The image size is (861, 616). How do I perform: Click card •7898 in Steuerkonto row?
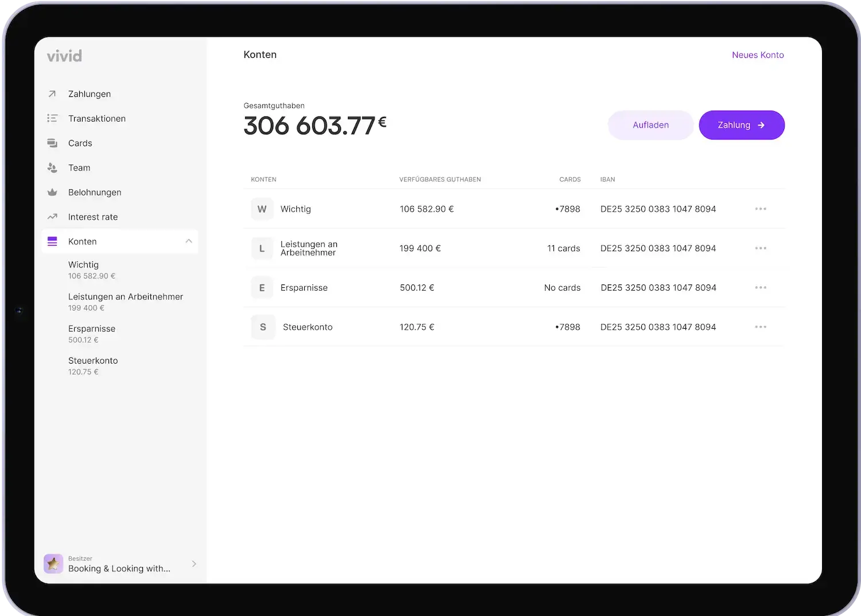568,327
